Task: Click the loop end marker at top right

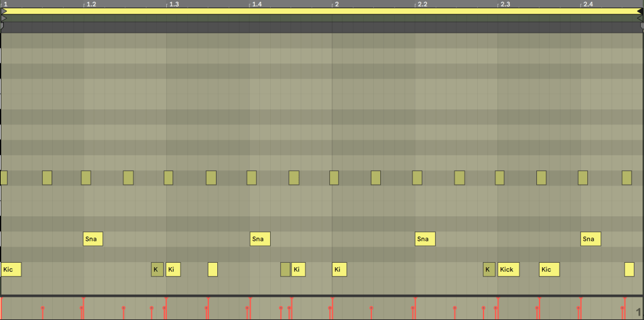Action: pos(640,11)
